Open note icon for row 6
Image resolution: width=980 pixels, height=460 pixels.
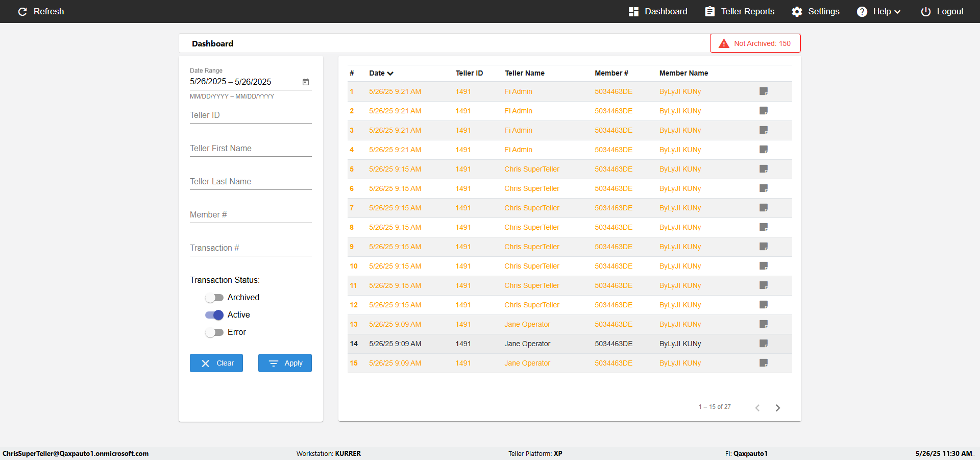[764, 188]
